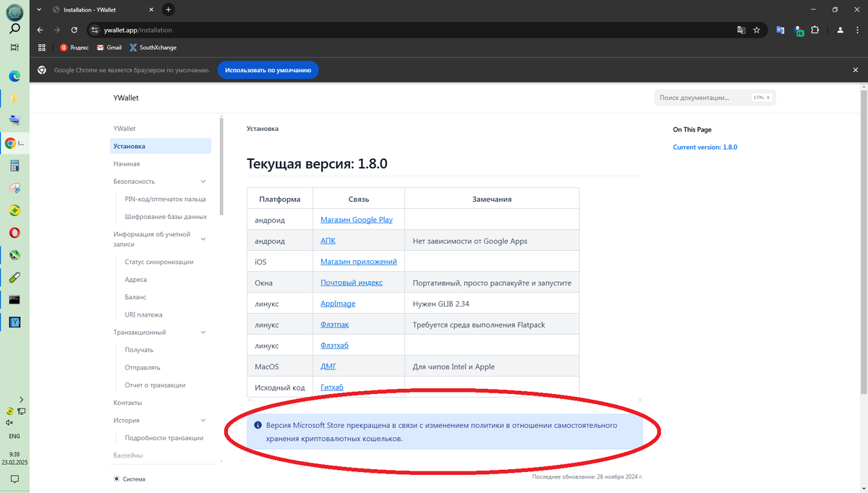Focus the Поиск документации search field
This screenshot has width=868, height=493.
[715, 98]
